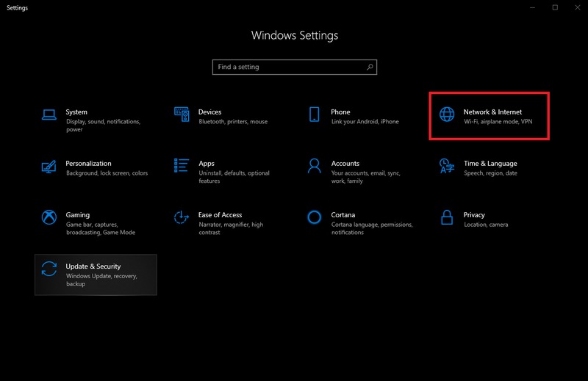
Task: Open the Network & Internet label
Action: point(492,112)
